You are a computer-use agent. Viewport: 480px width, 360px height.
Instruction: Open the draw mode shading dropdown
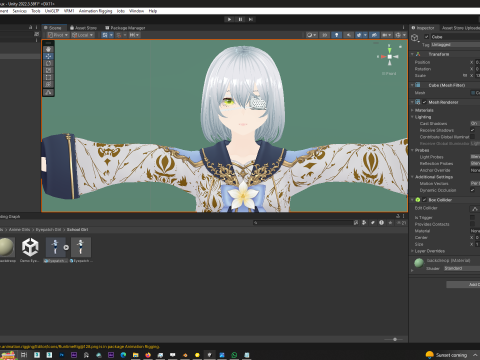(x=311, y=35)
